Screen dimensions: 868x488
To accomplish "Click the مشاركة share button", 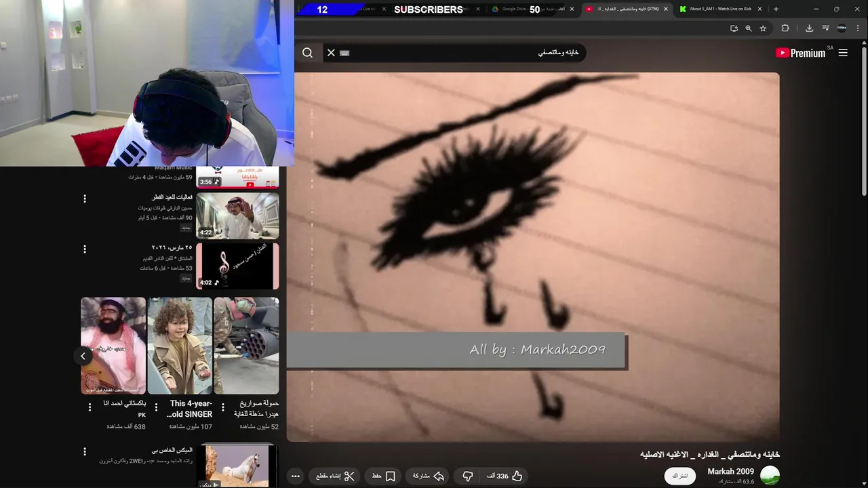I will pyautogui.click(x=429, y=476).
